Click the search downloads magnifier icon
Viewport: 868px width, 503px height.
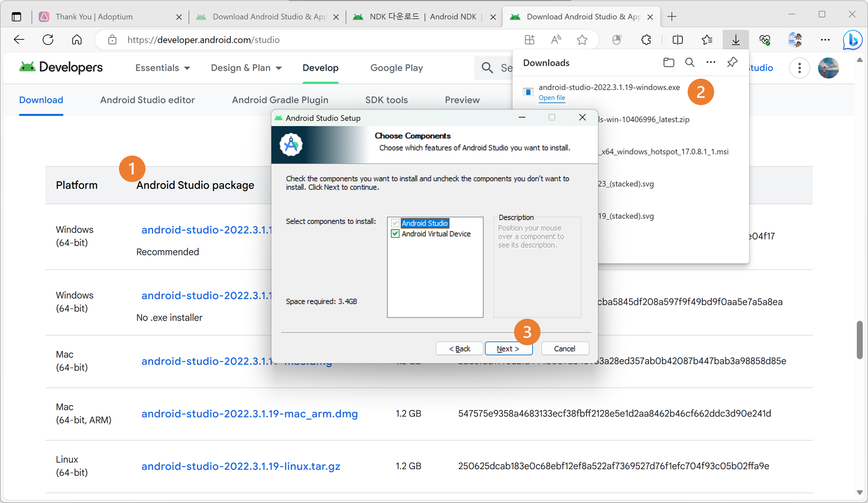[x=689, y=63]
